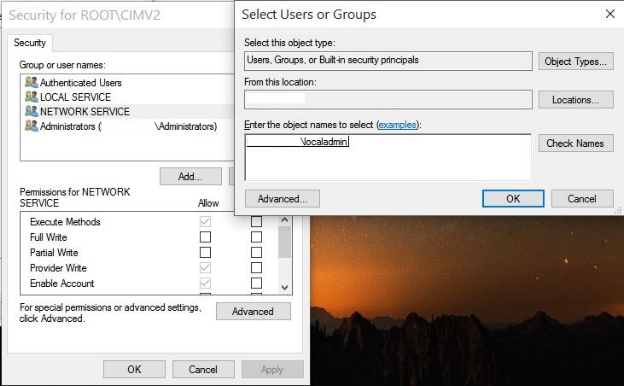
Task: Tick Allow for Full Write permission
Action: tap(205, 237)
